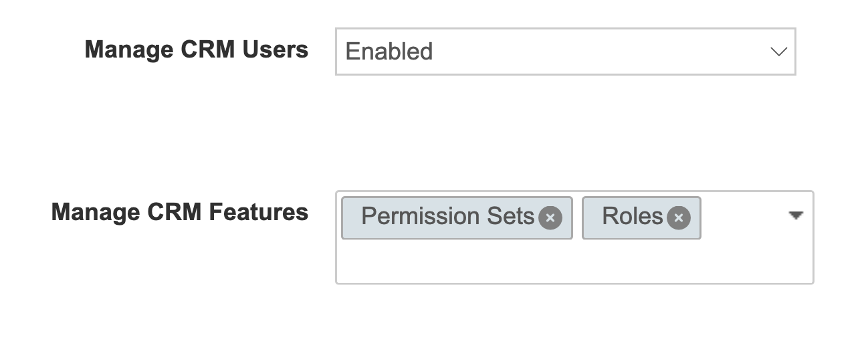
Task: Click empty space below the Permission Sets chip
Action: 457,262
